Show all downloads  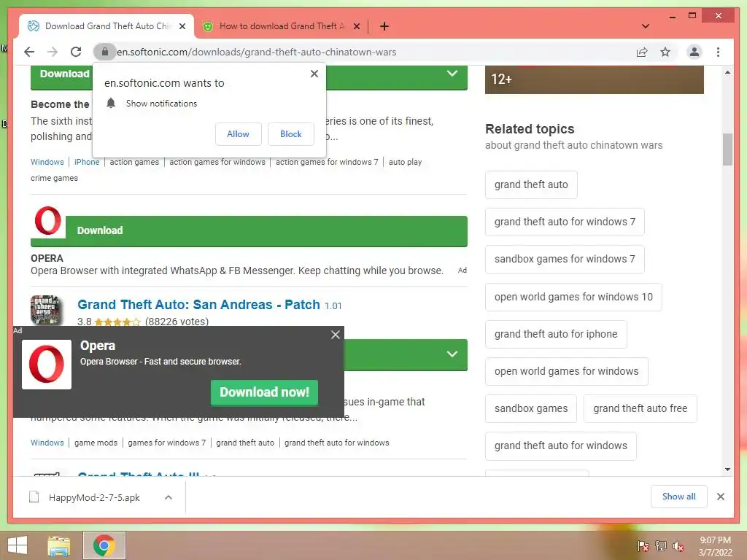(679, 497)
